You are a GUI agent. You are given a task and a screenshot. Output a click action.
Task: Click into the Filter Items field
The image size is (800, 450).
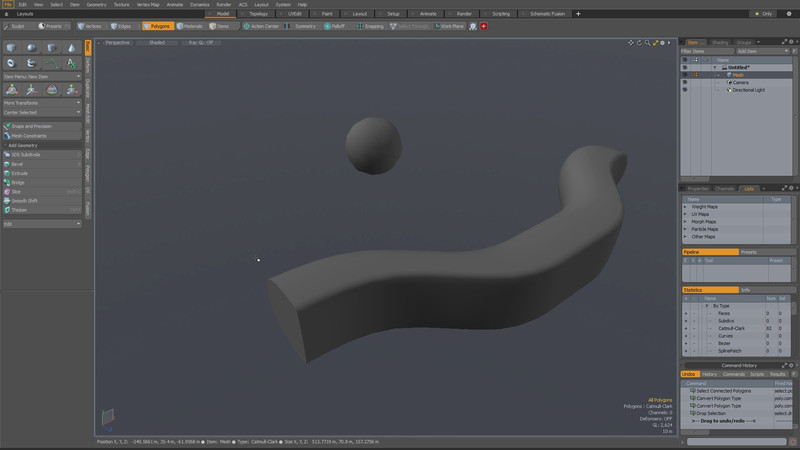point(707,51)
